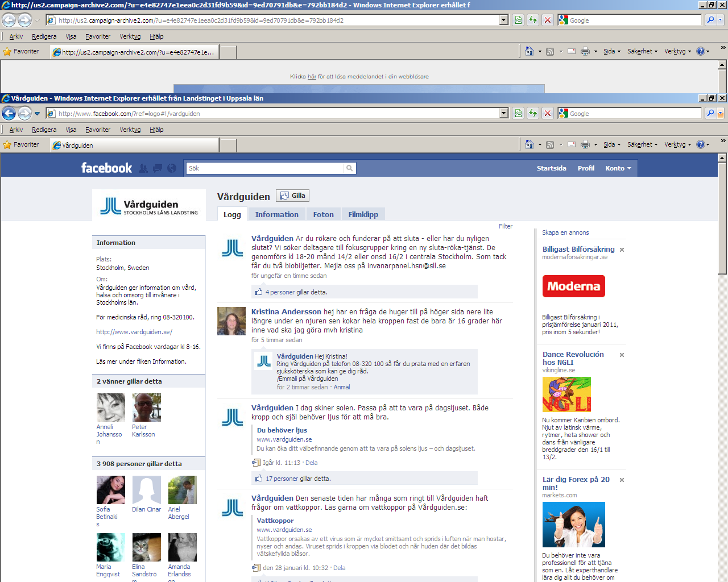Image resolution: width=728 pixels, height=582 pixels.
Task: Close the Lär dig Forex ad
Action: click(x=622, y=480)
